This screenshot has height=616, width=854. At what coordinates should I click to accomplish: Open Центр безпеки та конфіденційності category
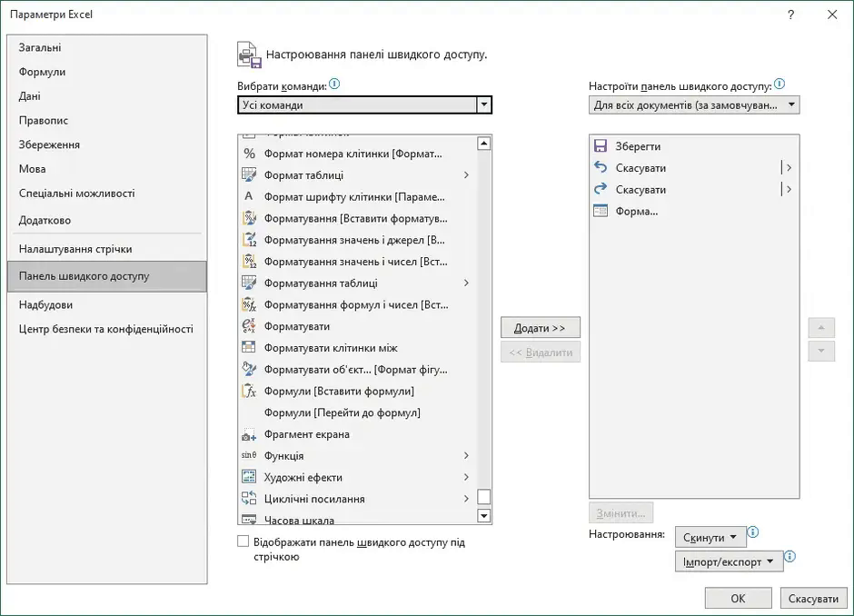(107, 329)
